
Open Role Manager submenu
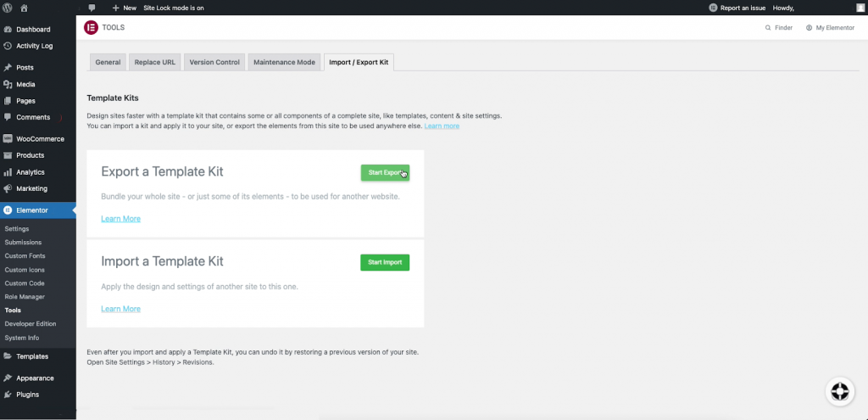pyautogui.click(x=25, y=297)
